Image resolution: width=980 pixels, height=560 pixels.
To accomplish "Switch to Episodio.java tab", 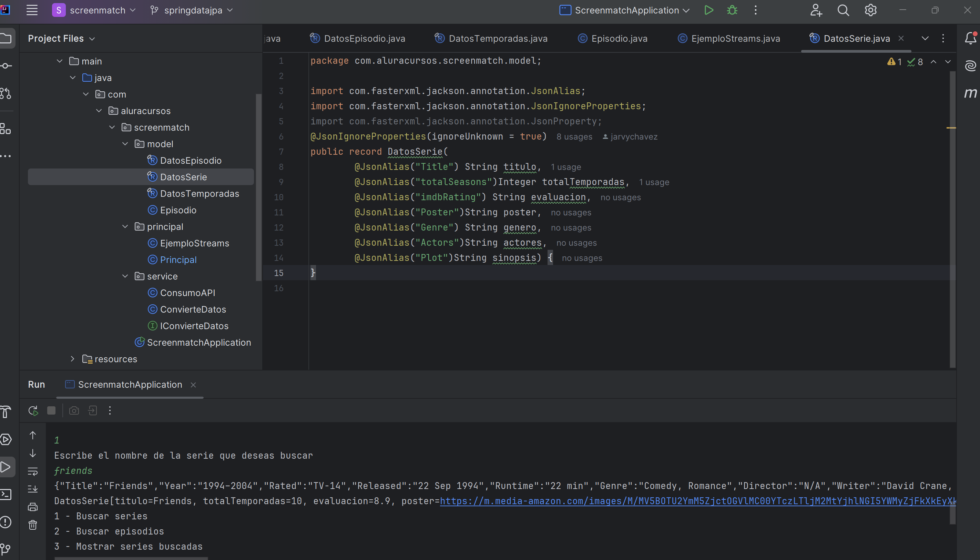I will (x=613, y=39).
